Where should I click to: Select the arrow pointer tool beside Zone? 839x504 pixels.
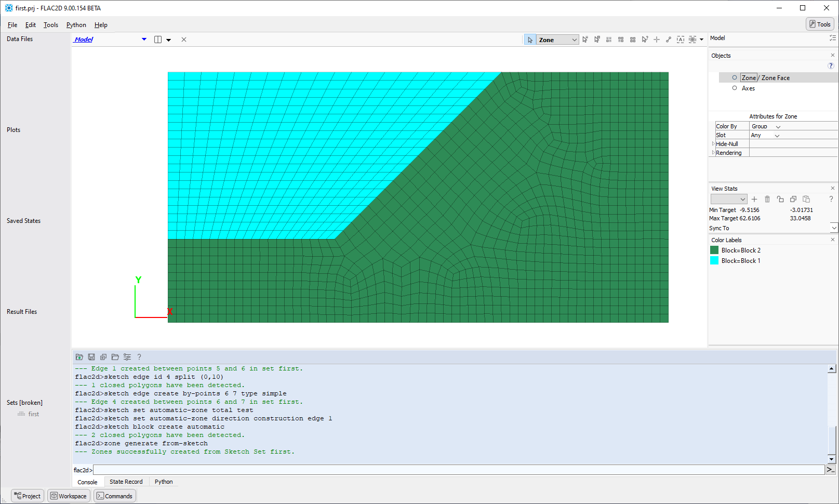pos(530,40)
